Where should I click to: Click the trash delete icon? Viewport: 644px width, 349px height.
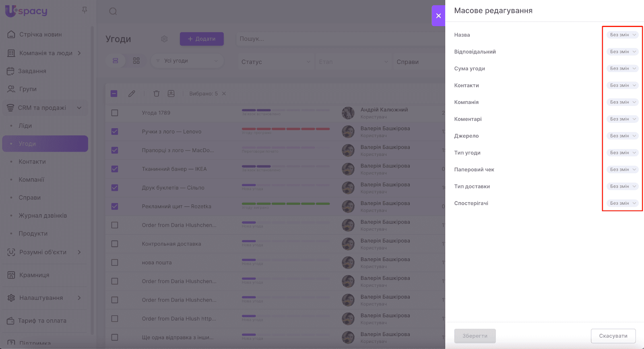tap(157, 93)
